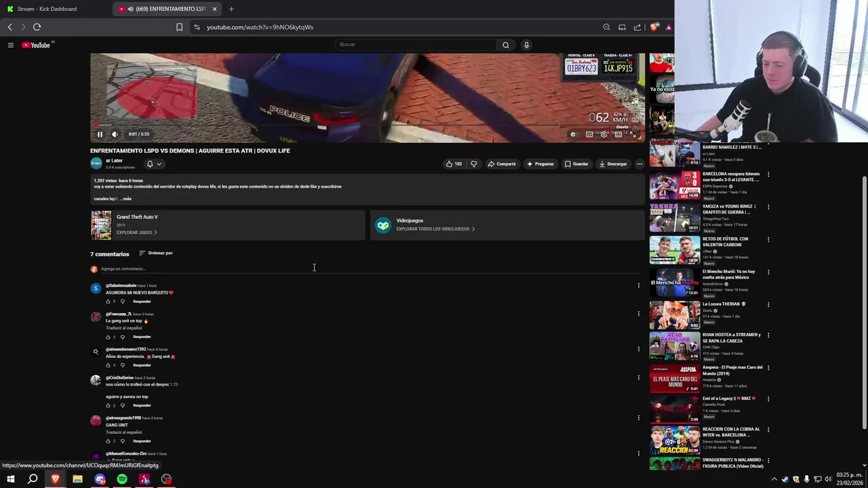868x488 pixels.
Task: Open Brave Shields lion icon
Action: click(x=654, y=27)
